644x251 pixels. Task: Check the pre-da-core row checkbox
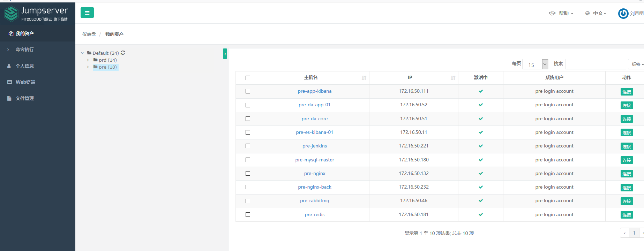pos(248,119)
